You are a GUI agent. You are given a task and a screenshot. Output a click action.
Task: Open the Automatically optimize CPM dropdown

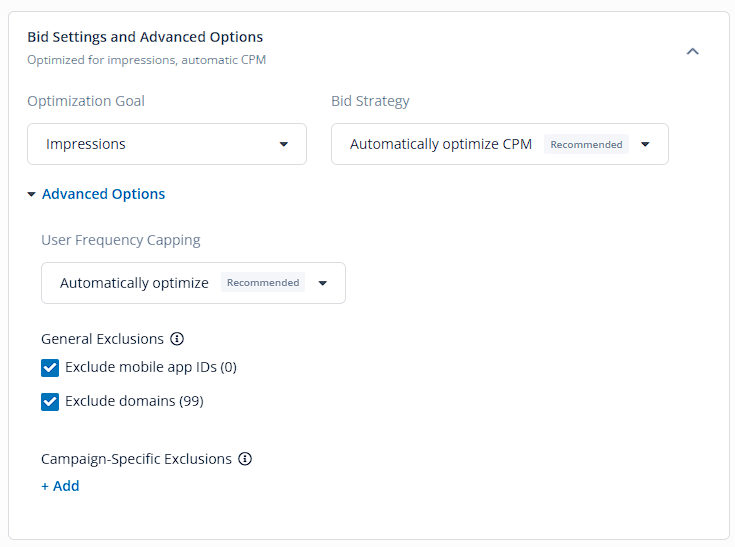click(500, 144)
